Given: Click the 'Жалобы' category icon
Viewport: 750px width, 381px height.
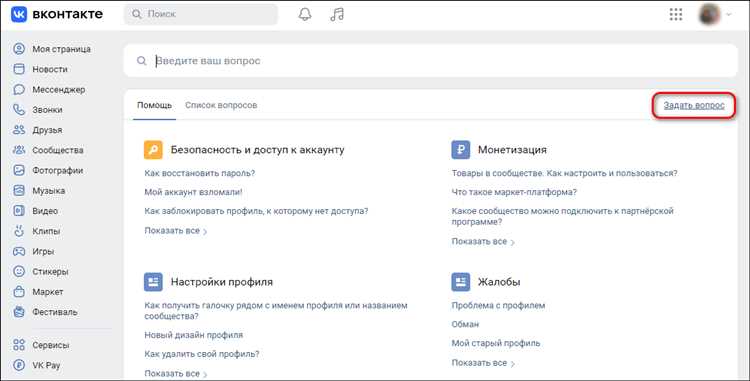Looking at the screenshot, I should [x=461, y=282].
